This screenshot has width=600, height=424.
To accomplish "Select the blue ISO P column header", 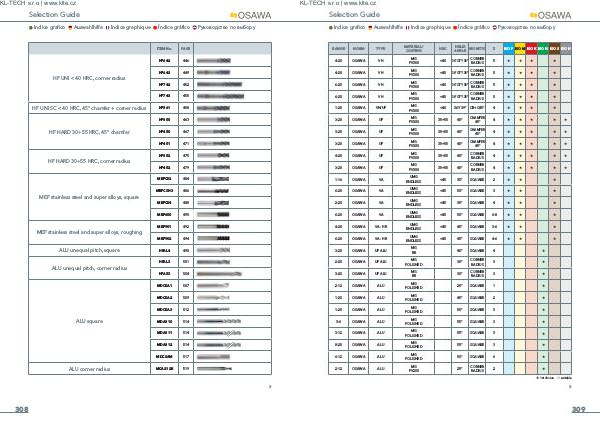I will tap(507, 48).
